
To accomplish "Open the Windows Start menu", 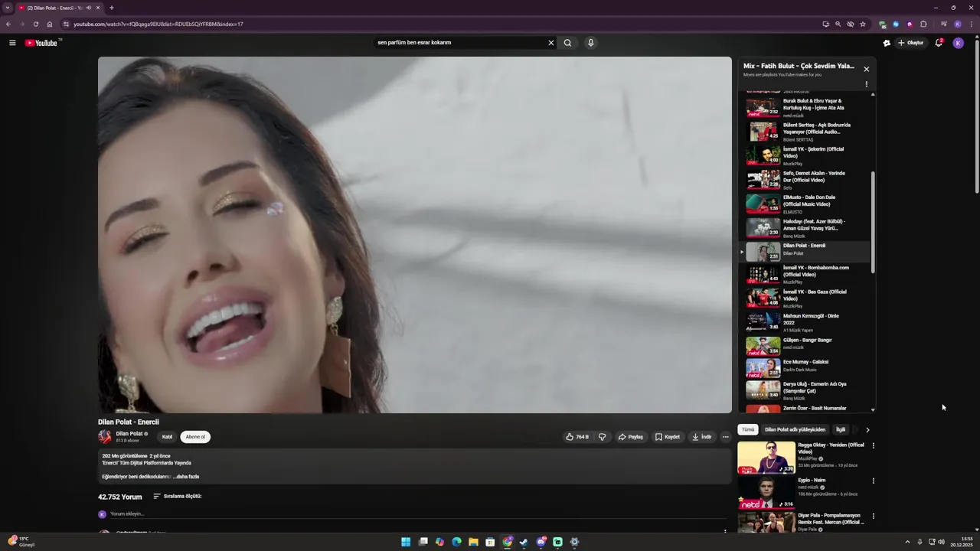I will click(406, 542).
